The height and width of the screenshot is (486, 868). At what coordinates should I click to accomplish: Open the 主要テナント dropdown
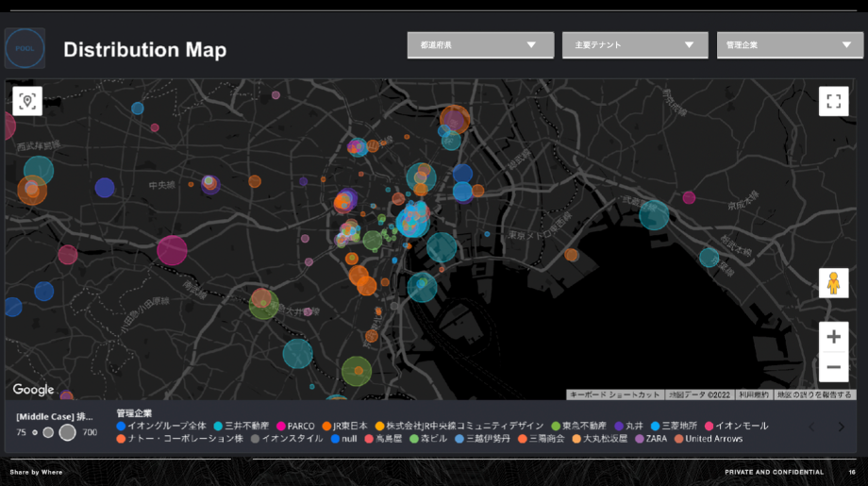coord(635,45)
